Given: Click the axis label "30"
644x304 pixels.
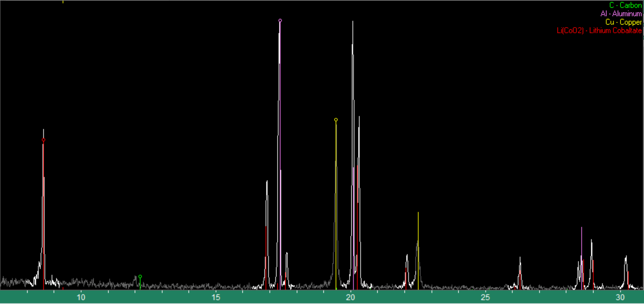Looking at the screenshot, I should [x=620, y=297].
